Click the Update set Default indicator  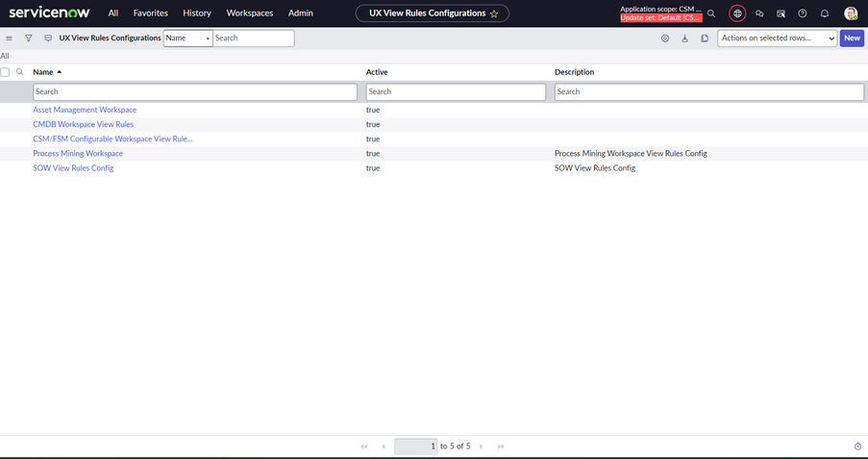pos(661,17)
